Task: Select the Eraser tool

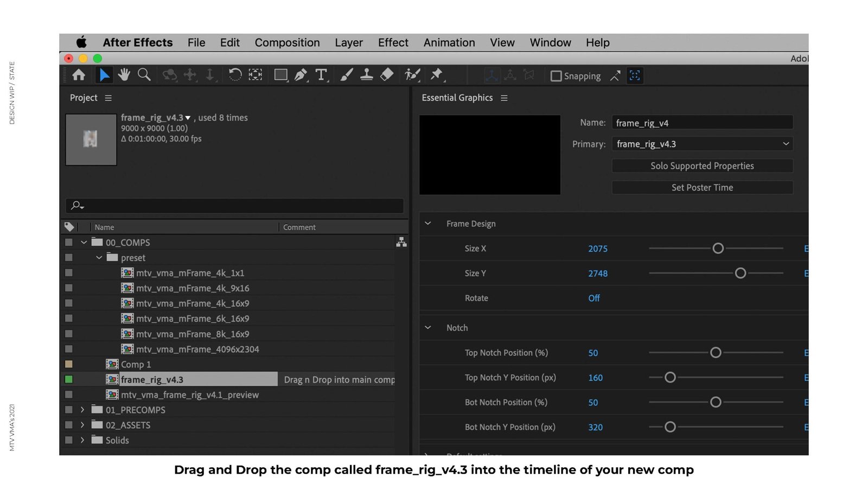Action: point(387,75)
